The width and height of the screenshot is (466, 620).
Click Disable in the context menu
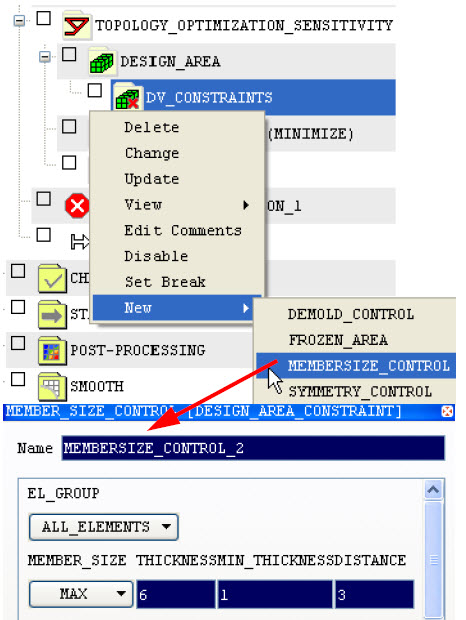click(x=156, y=256)
